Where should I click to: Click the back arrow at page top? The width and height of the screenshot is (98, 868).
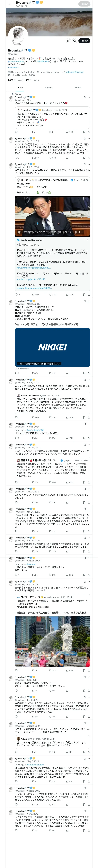coord(9,4)
